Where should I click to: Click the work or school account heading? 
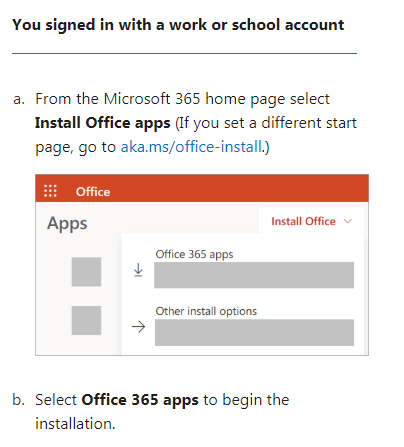(178, 25)
